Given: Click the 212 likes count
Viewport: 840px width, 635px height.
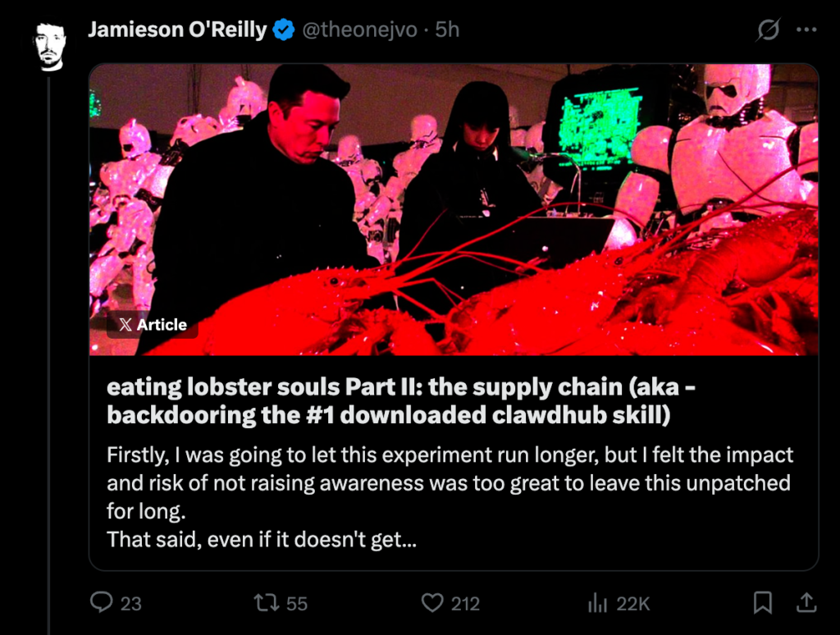Looking at the screenshot, I should pyautogui.click(x=465, y=604).
